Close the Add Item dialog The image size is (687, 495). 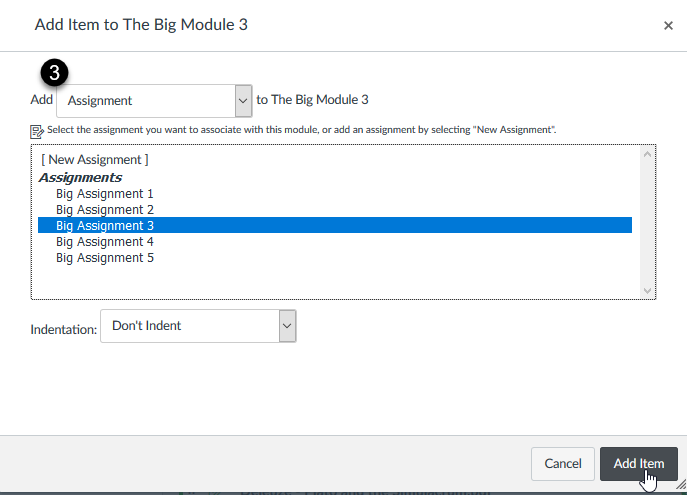click(x=668, y=26)
